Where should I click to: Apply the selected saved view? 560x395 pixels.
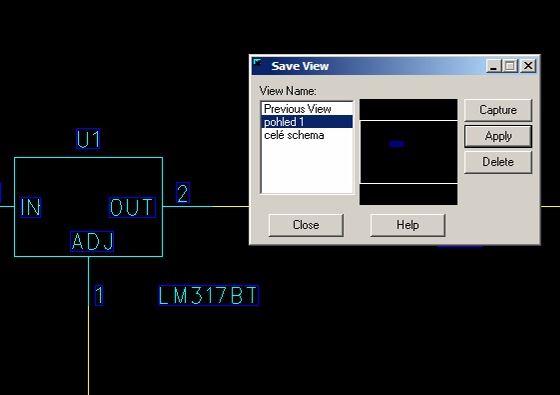tap(498, 136)
